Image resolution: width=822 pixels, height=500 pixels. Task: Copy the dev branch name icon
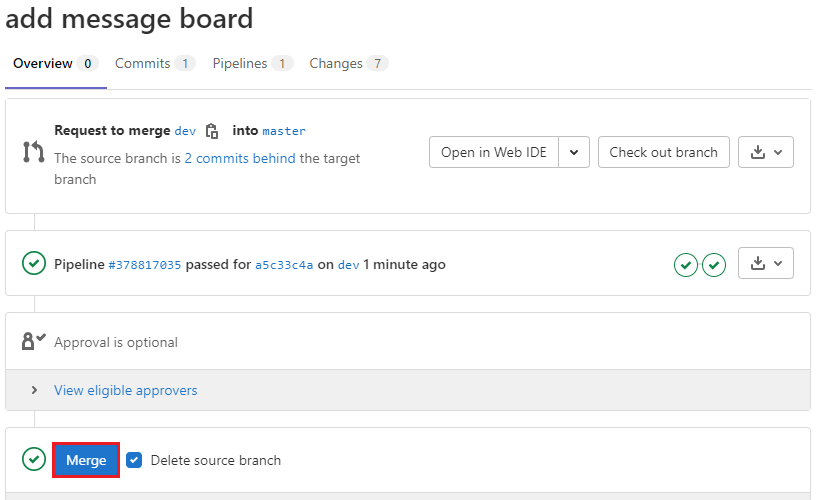(x=212, y=131)
